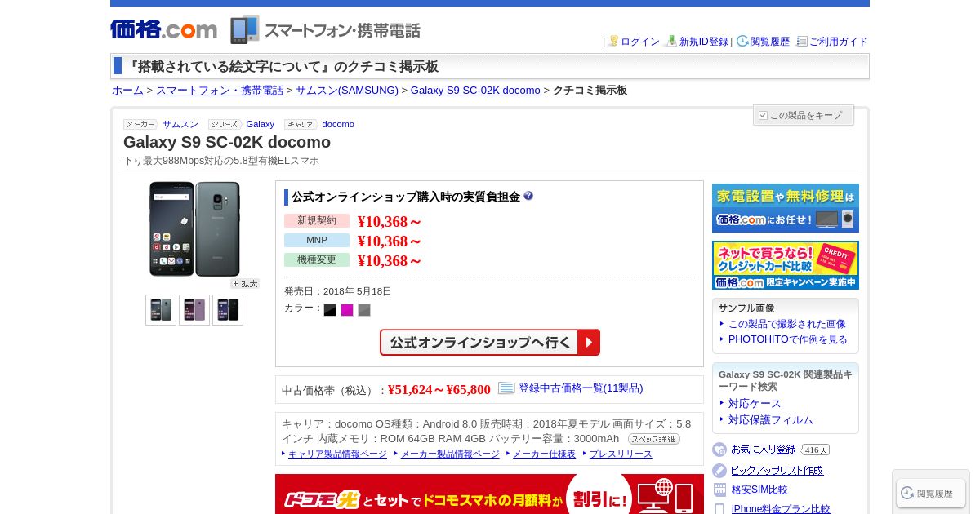Click the ご利用ガイド link
Viewport: 980px width, 514px height.
pos(839,42)
